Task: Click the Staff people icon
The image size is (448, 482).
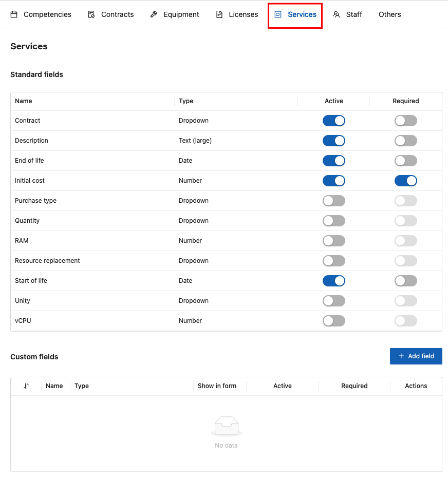Action: point(337,14)
